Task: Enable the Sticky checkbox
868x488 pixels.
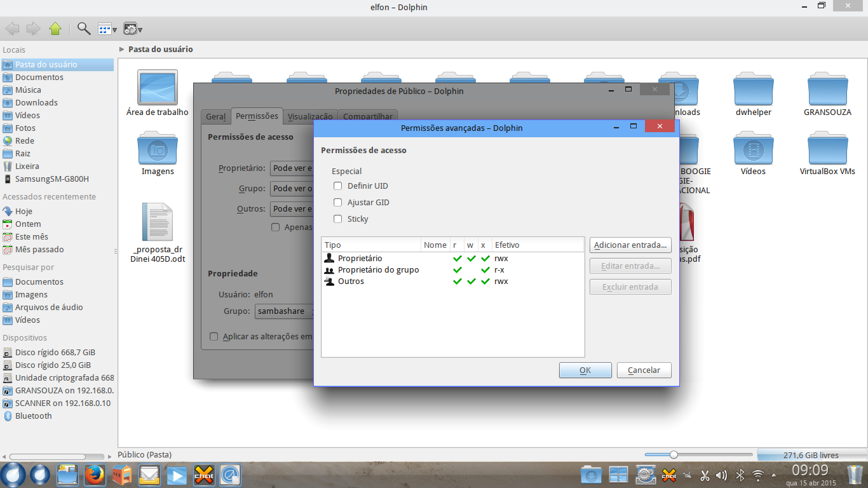Action: coord(338,219)
